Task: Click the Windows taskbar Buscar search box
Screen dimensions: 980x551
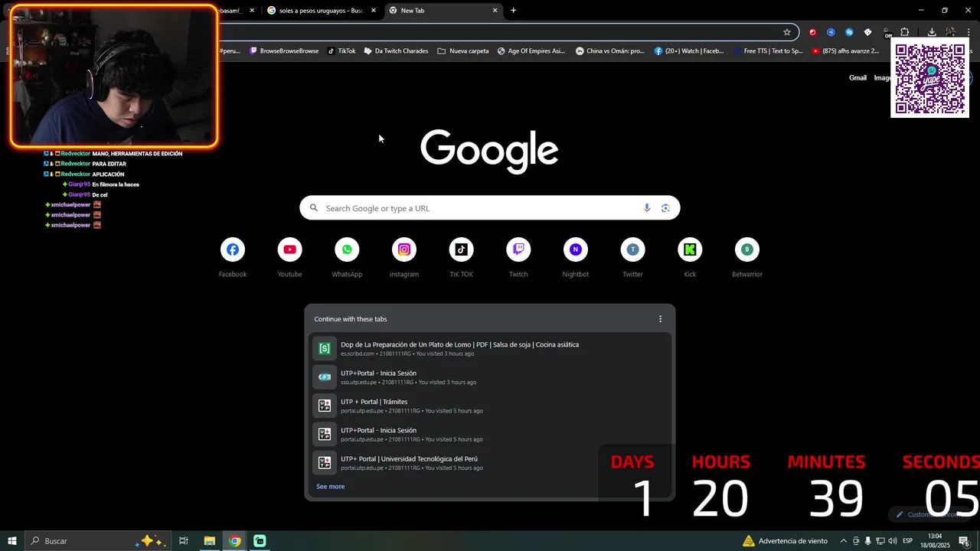Action: (96, 541)
